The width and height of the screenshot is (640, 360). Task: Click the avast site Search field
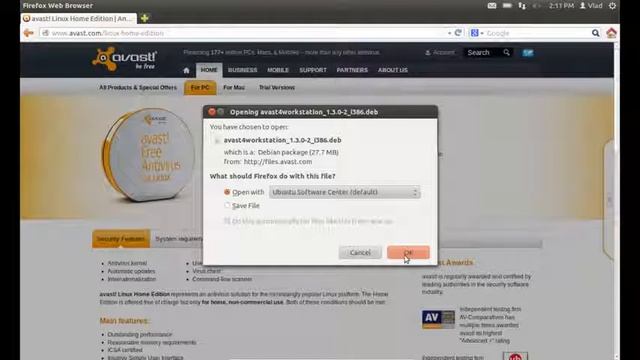click(482, 52)
